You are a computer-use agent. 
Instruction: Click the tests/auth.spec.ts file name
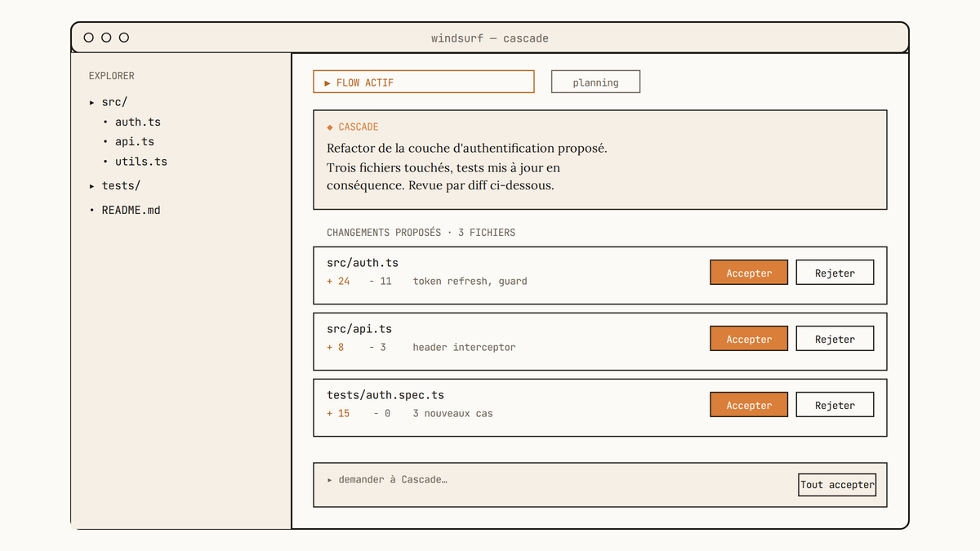tap(385, 395)
